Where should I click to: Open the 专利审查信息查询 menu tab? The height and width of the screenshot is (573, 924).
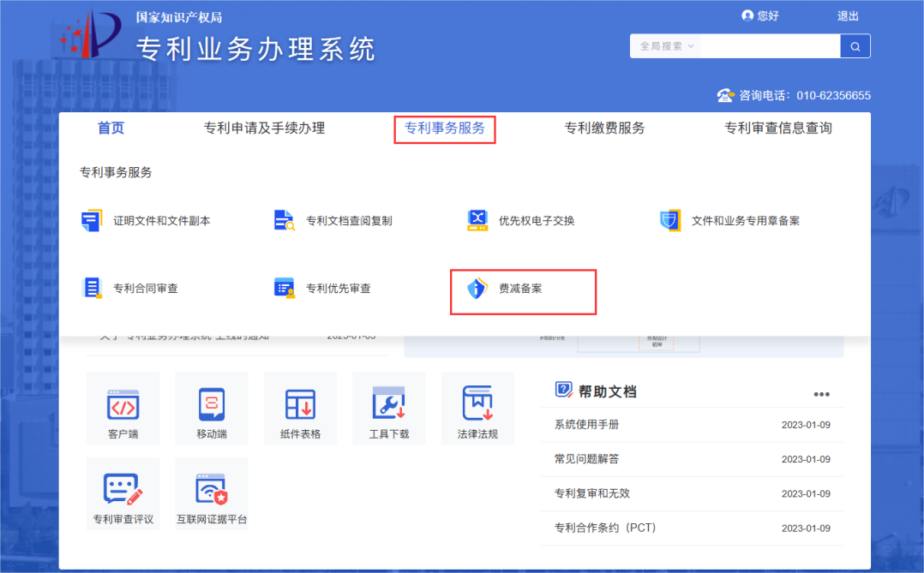pyautogui.click(x=777, y=128)
